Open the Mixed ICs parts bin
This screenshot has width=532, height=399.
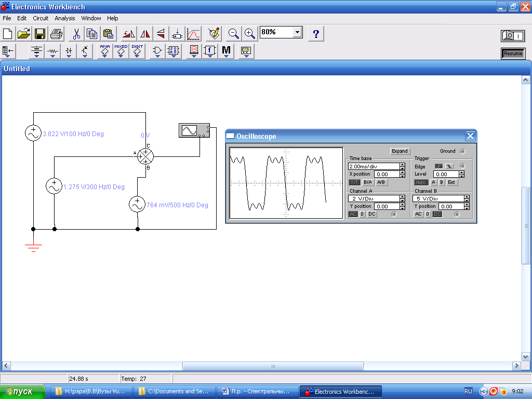(x=121, y=51)
